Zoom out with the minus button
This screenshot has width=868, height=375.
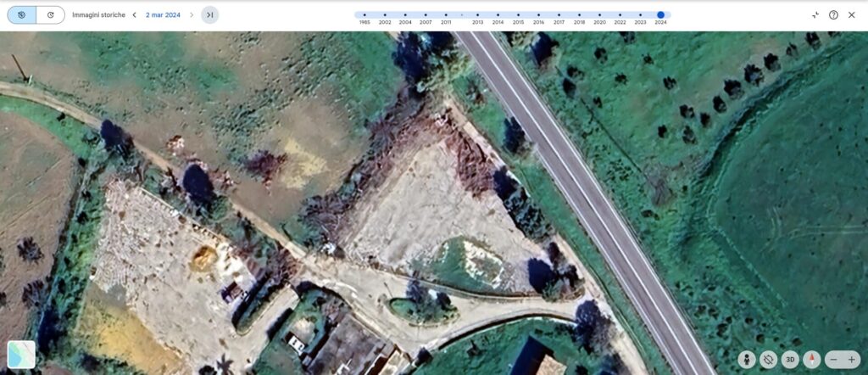coord(834,359)
